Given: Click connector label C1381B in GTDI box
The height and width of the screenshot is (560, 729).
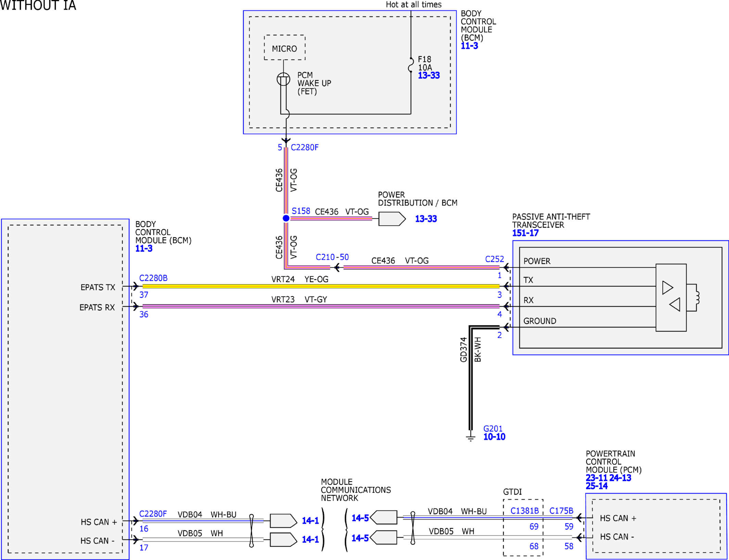Looking at the screenshot, I should pos(525,511).
